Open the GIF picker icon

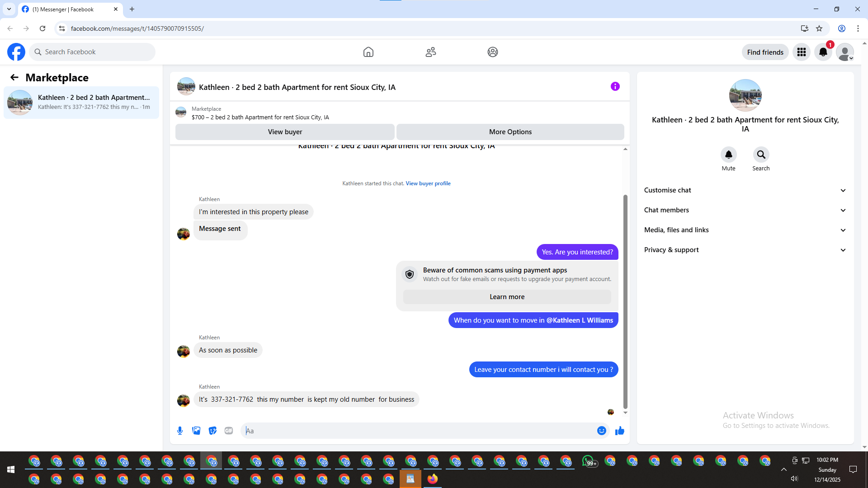[x=229, y=431]
